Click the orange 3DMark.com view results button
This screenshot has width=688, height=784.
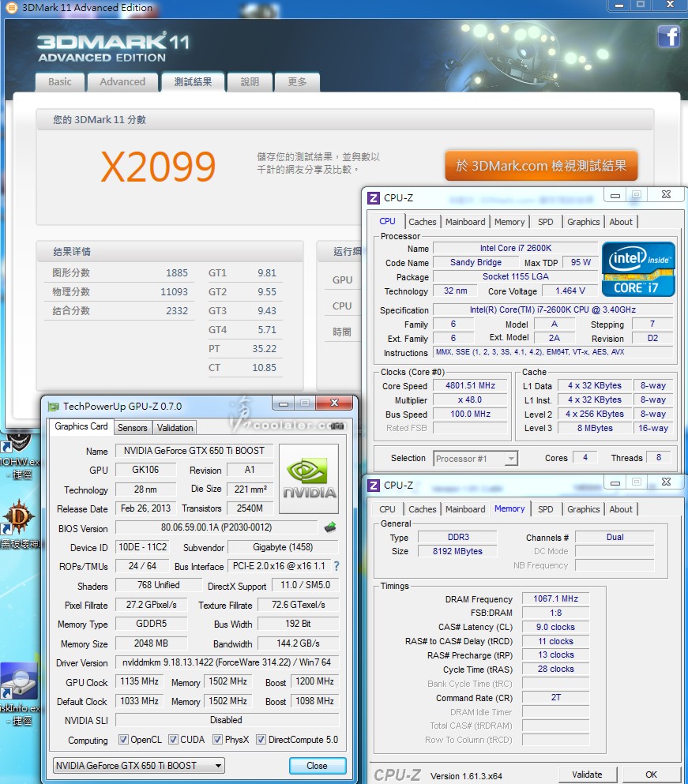coord(541,166)
